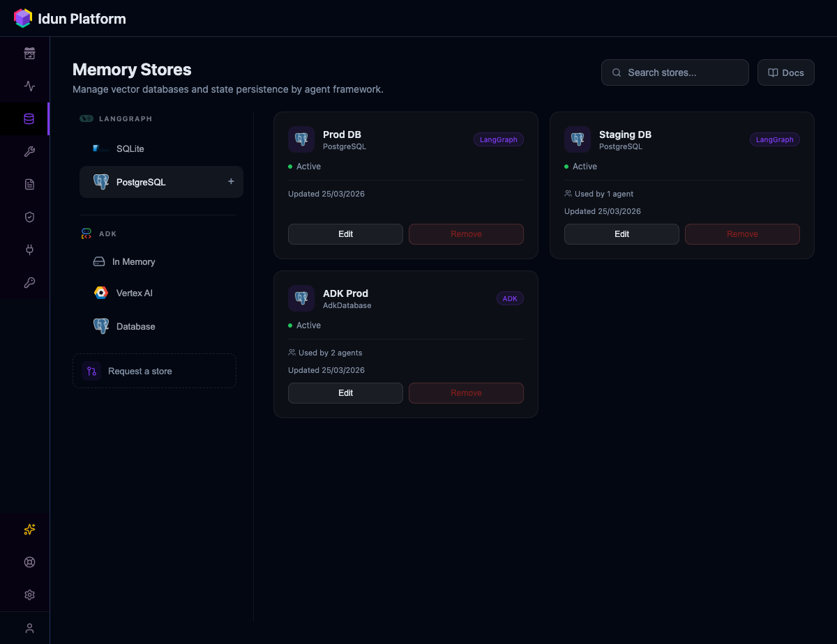
Task: Click the ADK Prod elephant icon
Action: tap(301, 298)
